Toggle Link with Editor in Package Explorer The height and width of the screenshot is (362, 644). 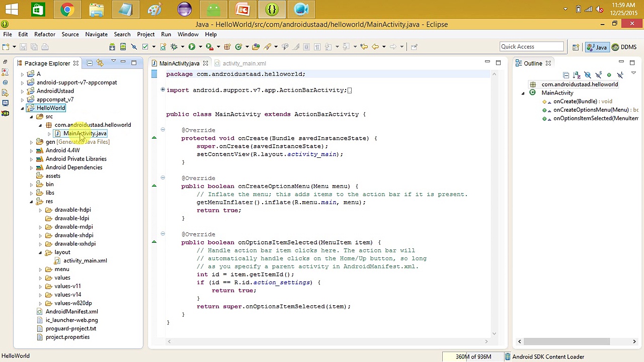pyautogui.click(x=100, y=63)
